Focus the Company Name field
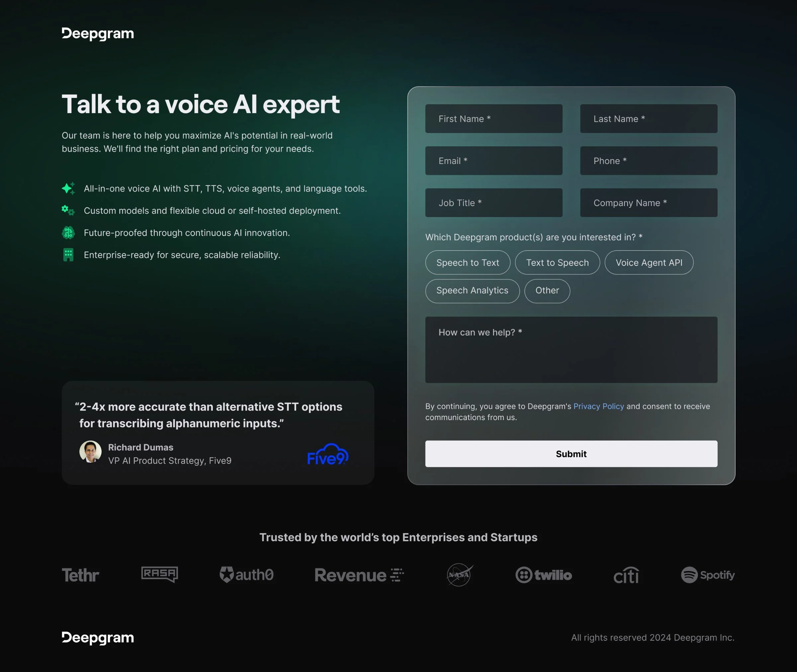The height and width of the screenshot is (672, 797). (x=648, y=203)
